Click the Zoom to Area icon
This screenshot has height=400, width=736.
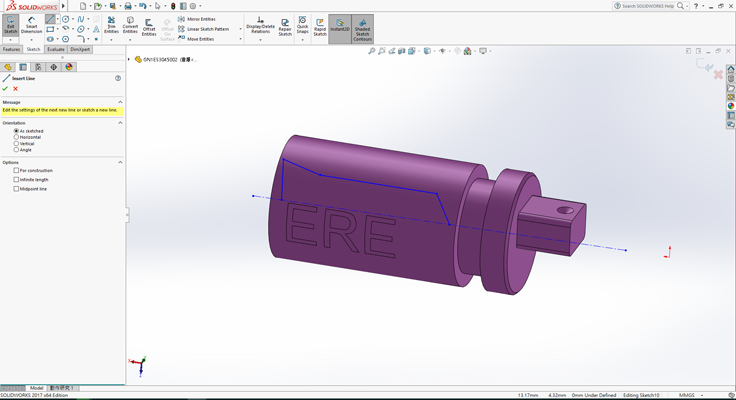click(382, 51)
